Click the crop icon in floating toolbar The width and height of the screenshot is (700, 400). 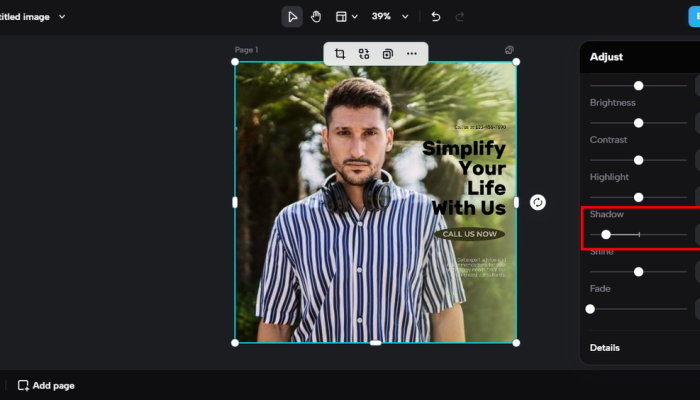point(340,53)
